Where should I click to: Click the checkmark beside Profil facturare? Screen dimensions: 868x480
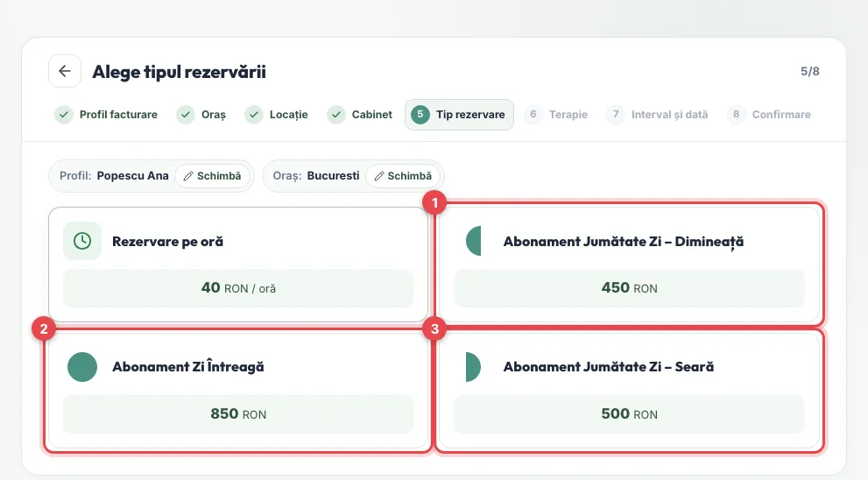coord(64,115)
